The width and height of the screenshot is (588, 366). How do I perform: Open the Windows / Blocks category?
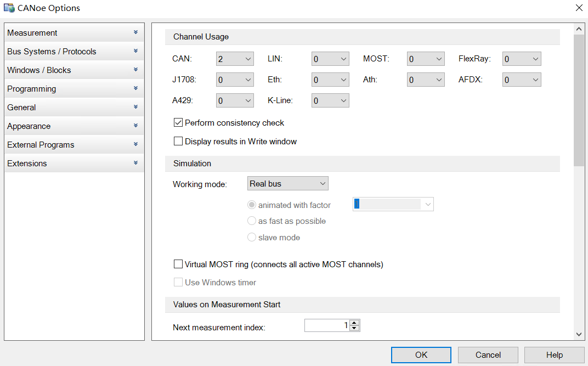click(74, 70)
